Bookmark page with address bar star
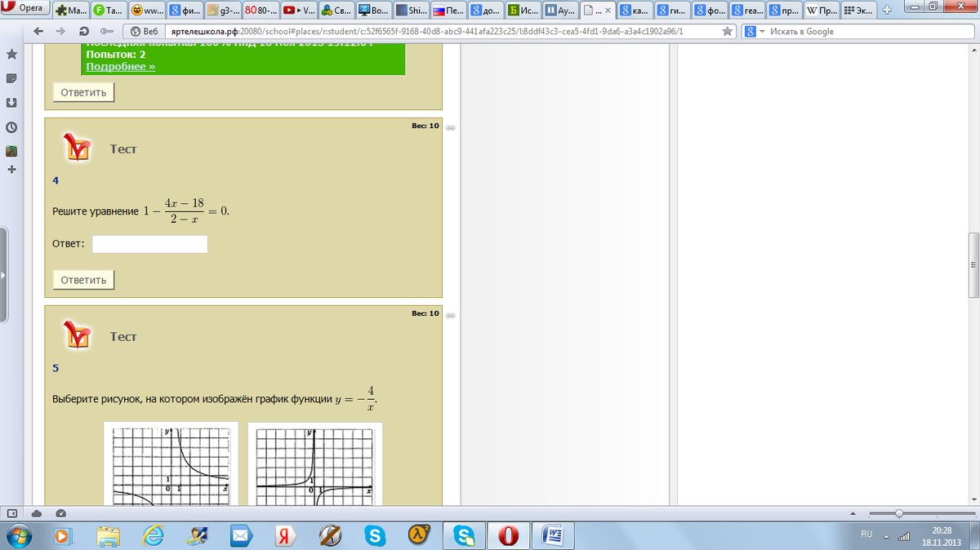980x550 pixels. [728, 31]
